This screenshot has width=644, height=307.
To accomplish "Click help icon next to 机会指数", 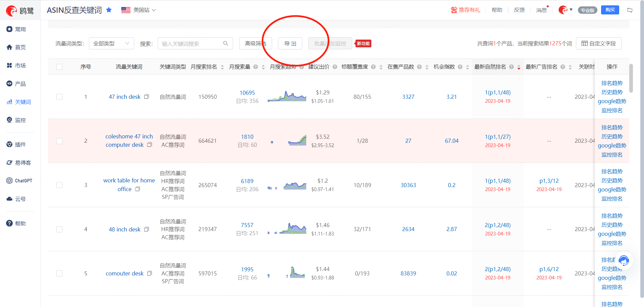I will (460, 67).
